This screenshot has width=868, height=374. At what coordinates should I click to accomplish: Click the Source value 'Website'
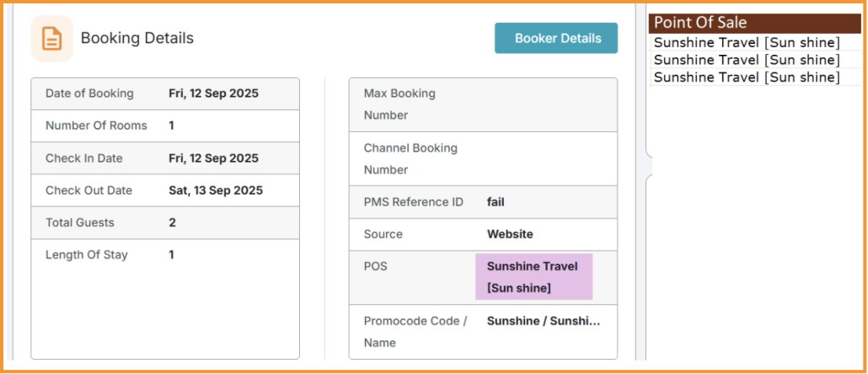coord(510,234)
